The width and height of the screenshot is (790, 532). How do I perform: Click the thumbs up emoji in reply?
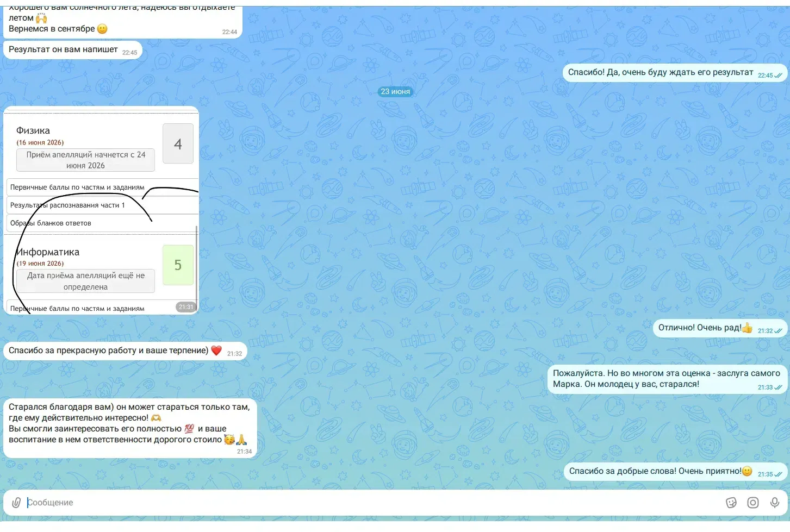click(747, 327)
